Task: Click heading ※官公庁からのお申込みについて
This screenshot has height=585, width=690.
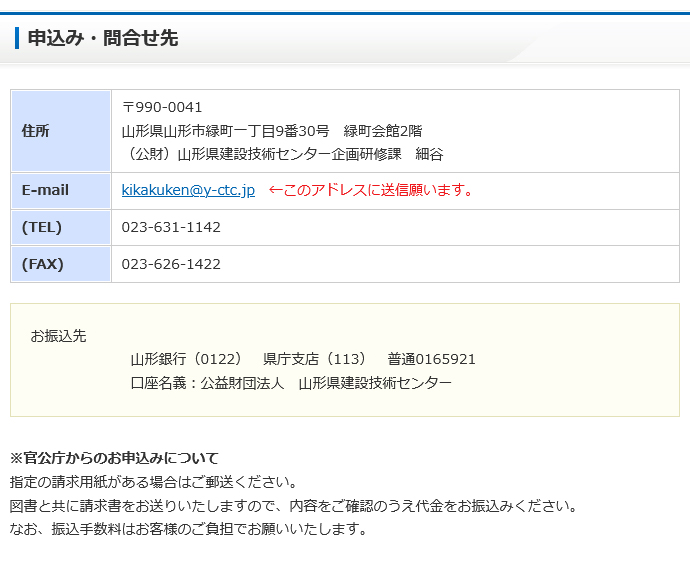Action: pyautogui.click(x=114, y=458)
